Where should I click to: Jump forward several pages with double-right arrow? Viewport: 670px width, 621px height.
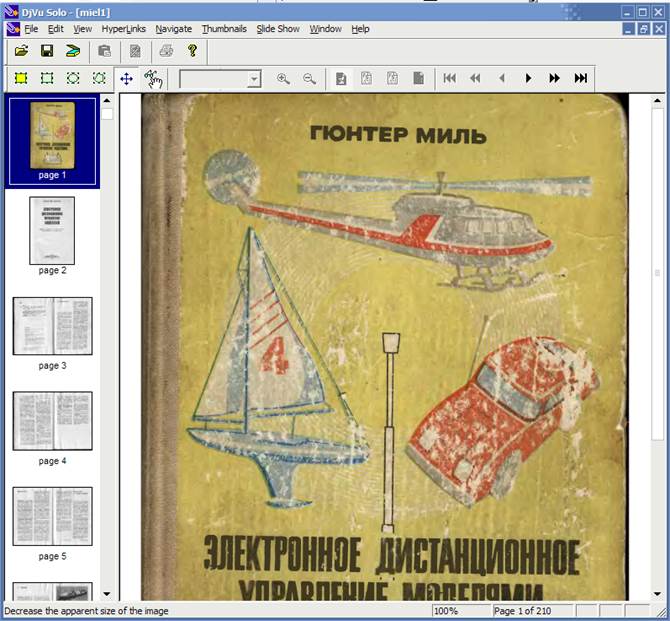click(554, 78)
